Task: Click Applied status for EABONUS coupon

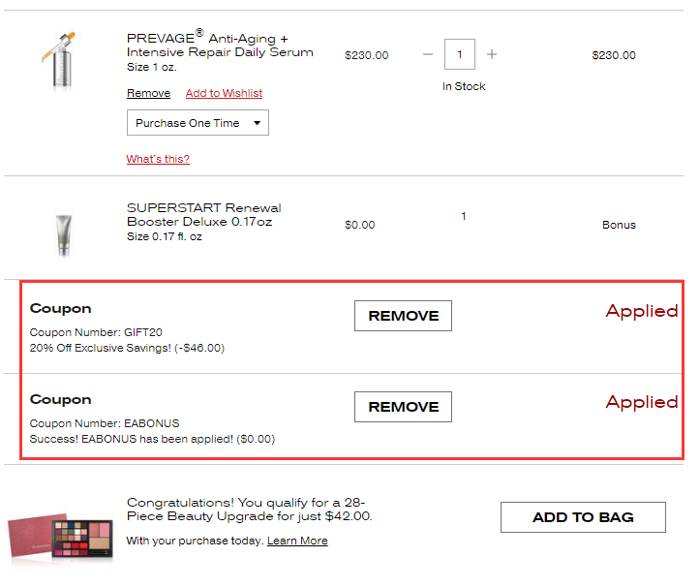Action: 641,402
